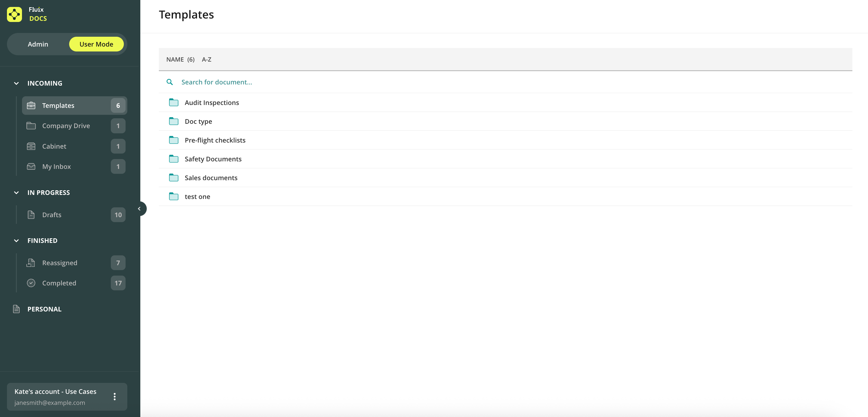Open the PERSONAL section
This screenshot has height=417, width=868.
44,309
